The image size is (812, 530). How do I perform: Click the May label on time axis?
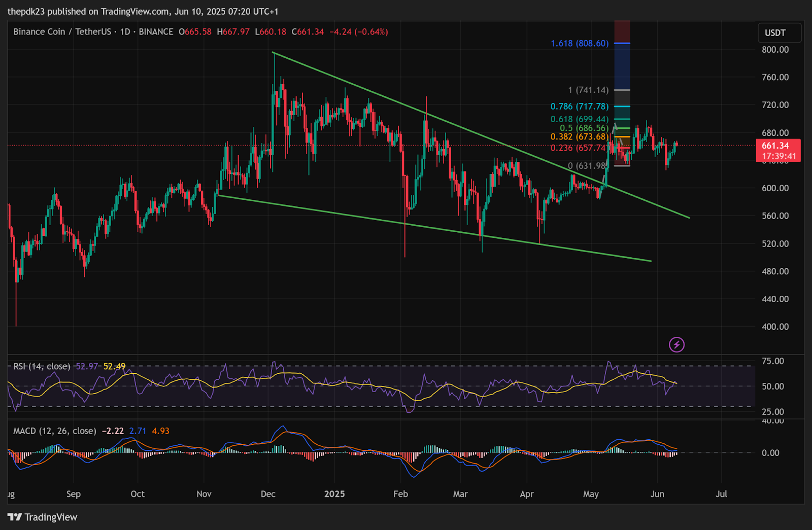click(591, 494)
